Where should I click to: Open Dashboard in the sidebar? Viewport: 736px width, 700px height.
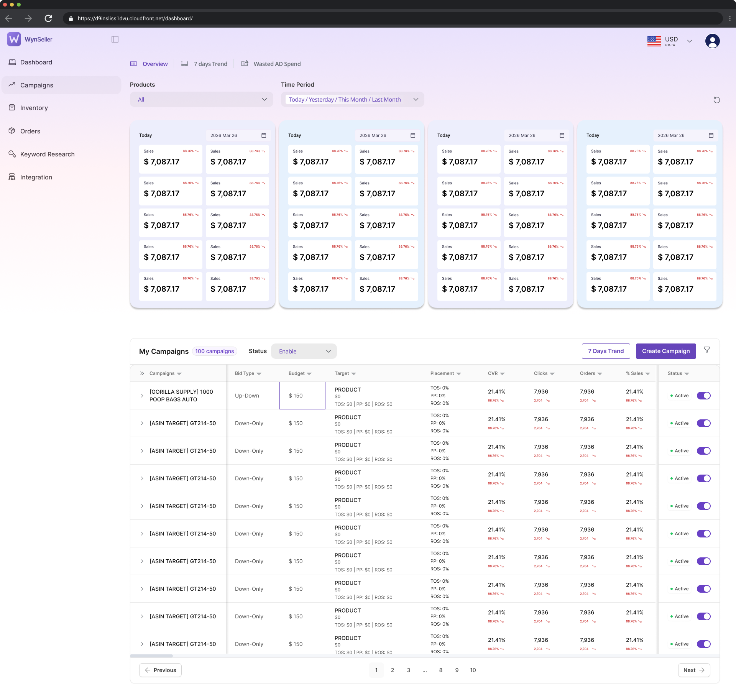tap(61, 62)
